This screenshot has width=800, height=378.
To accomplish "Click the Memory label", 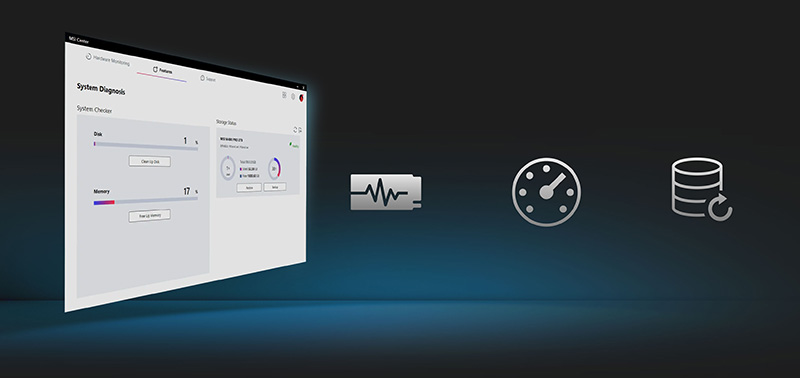I will tap(101, 191).
